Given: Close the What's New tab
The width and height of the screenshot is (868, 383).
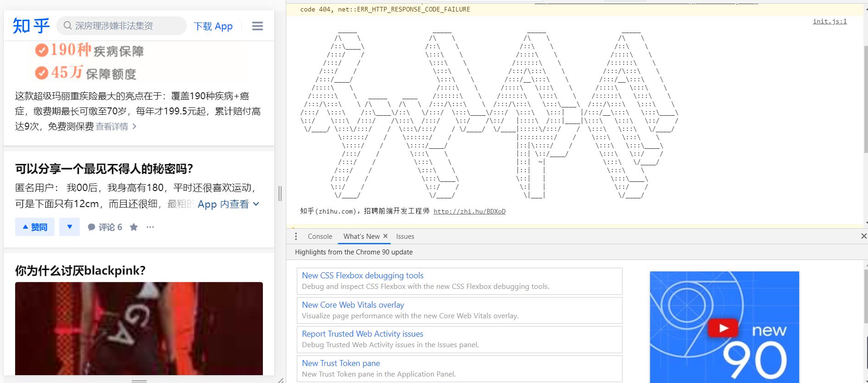Looking at the screenshot, I should pyautogui.click(x=385, y=236).
